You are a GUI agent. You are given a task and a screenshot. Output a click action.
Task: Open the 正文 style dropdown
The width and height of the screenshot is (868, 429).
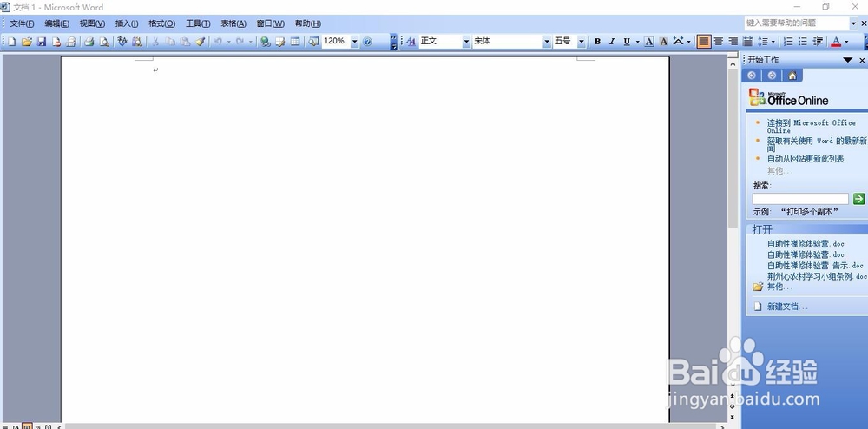pyautogui.click(x=466, y=42)
